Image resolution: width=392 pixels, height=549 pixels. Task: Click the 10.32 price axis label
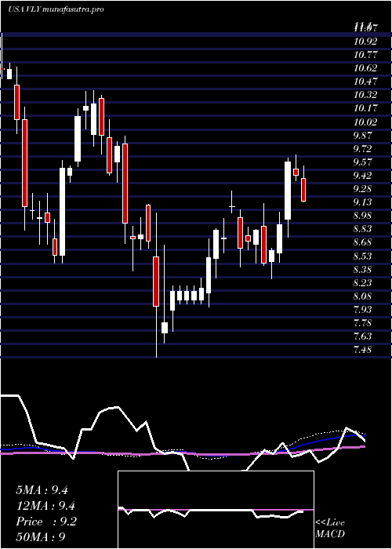tap(366, 95)
